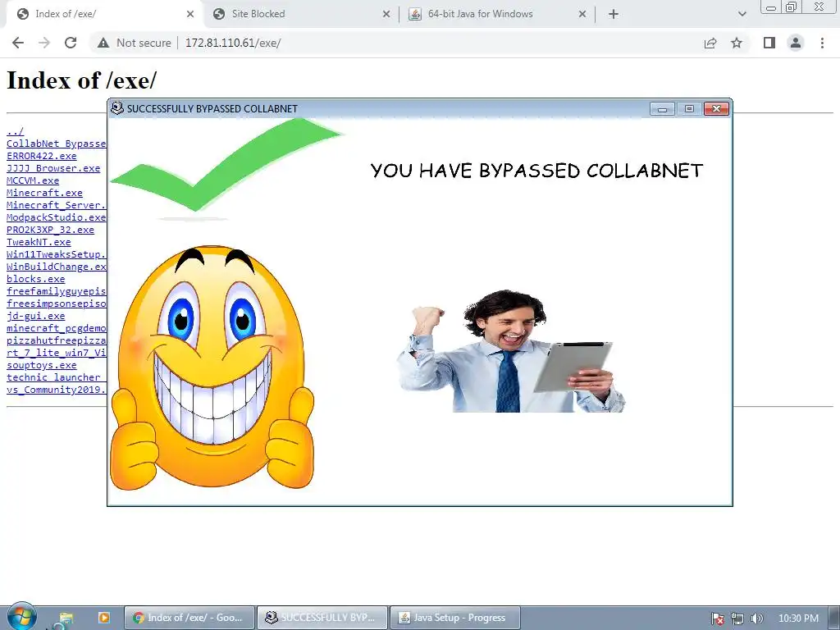Screen dimensions: 840x630
Task: Open the Chrome three-dot menu
Action: tap(822, 43)
